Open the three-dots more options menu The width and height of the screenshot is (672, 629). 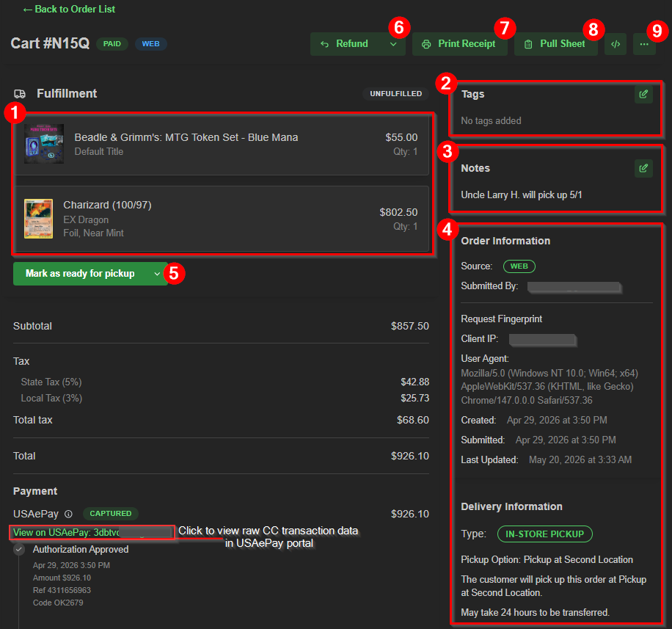click(643, 44)
